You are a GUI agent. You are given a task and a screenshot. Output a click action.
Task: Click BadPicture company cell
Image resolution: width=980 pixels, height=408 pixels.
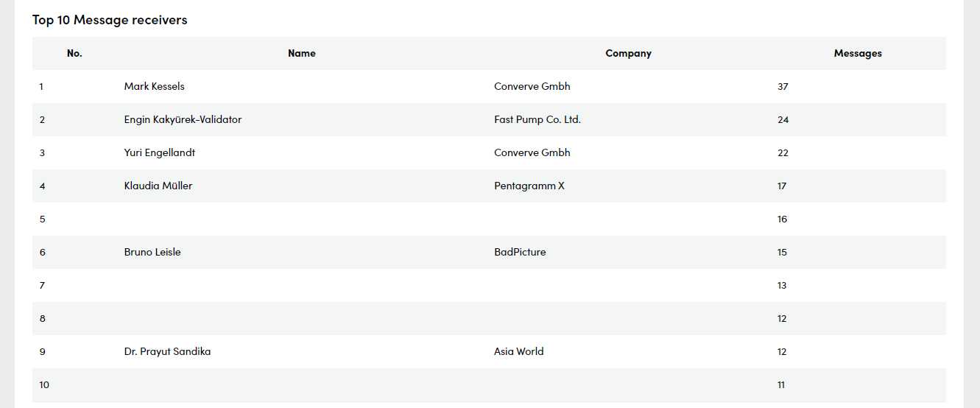pos(520,252)
